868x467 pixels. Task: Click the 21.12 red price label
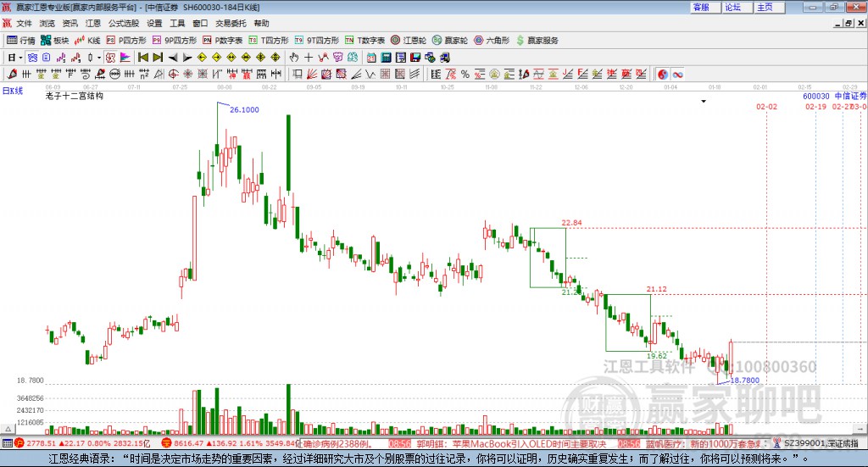pyautogui.click(x=657, y=289)
